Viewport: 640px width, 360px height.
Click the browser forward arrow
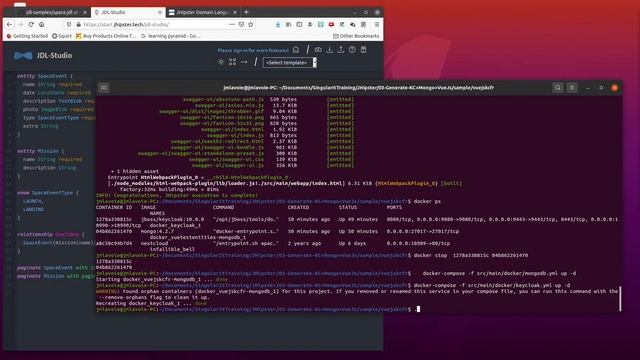point(20,24)
